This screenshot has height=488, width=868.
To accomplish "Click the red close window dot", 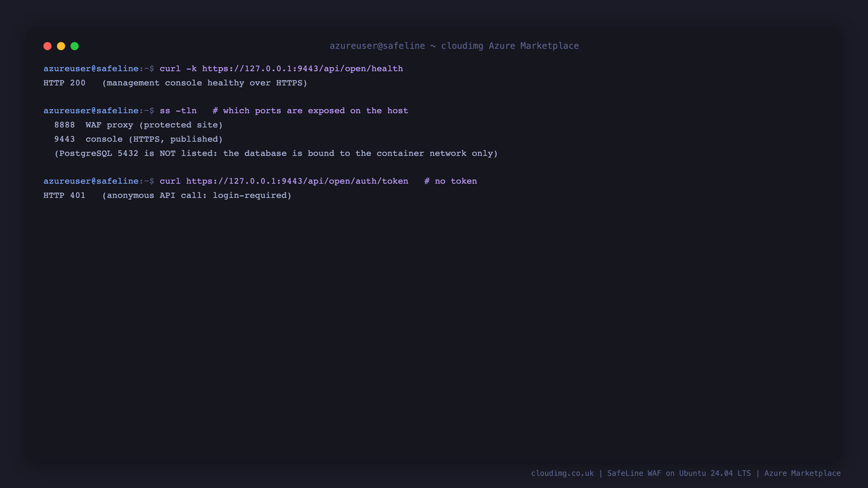I will click(x=47, y=46).
